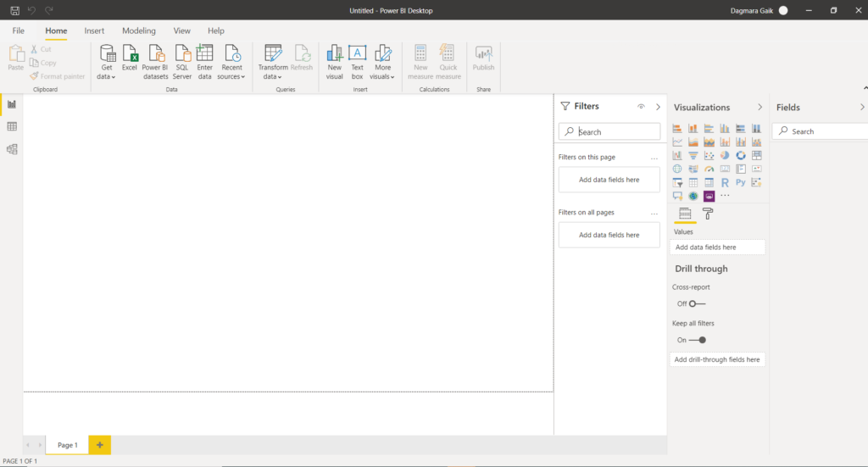
Task: Select the key influencers visual
Action: point(757,182)
